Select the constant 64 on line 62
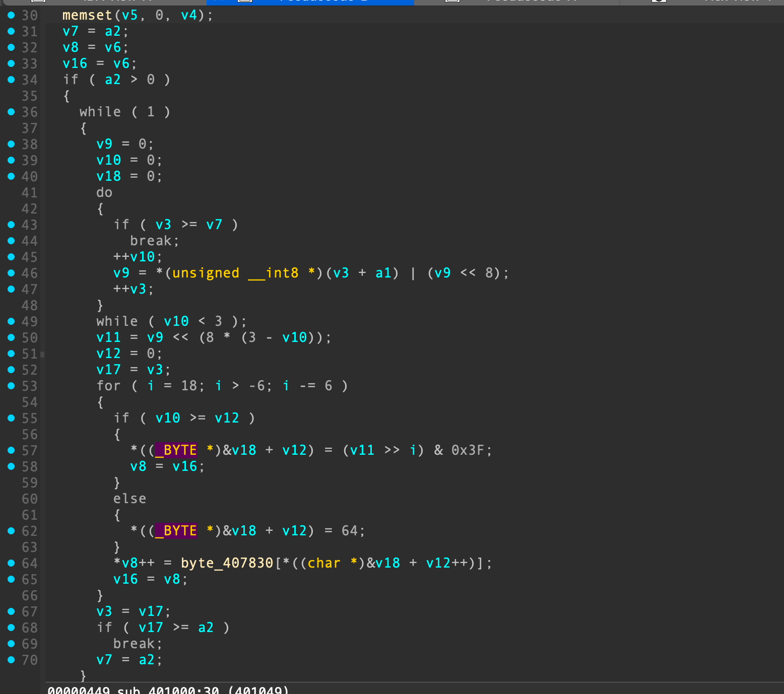This screenshot has width=784, height=694. [350, 531]
